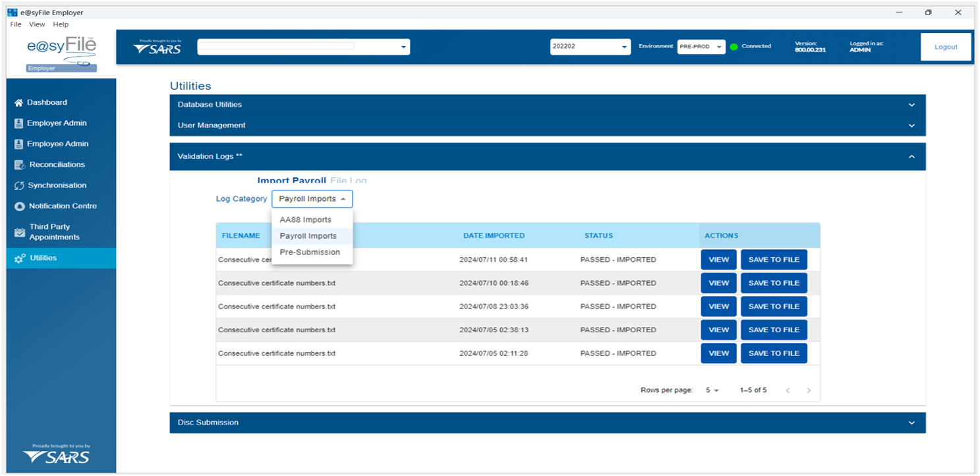Save the 2024/07/05 02:11:28 log to file
The image size is (980, 476).
coord(774,353)
